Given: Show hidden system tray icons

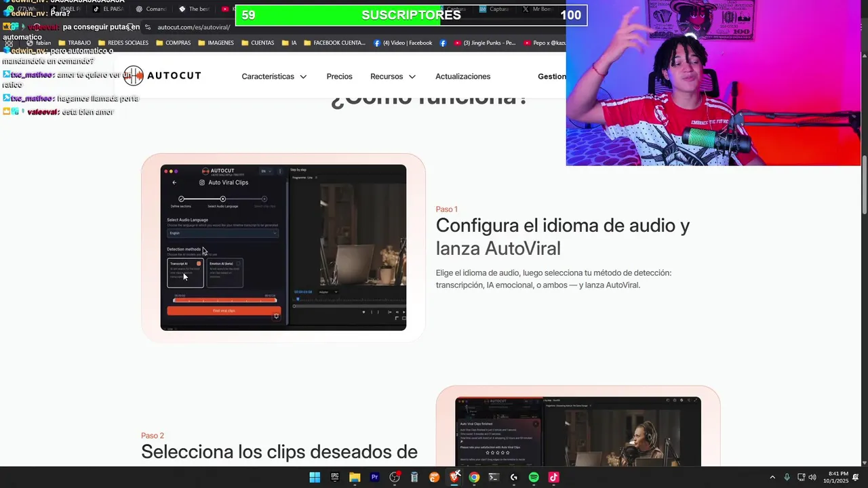Looking at the screenshot, I should pos(772,477).
